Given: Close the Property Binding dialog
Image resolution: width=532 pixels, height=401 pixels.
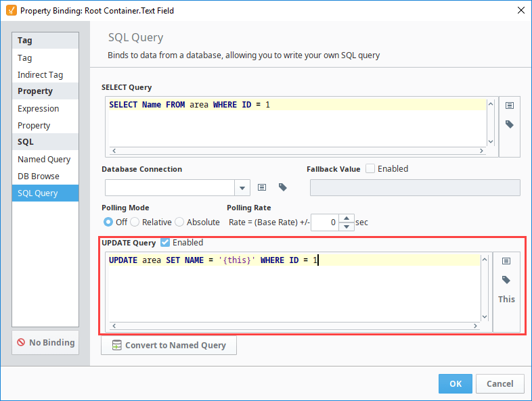Looking at the screenshot, I should coord(521,11).
